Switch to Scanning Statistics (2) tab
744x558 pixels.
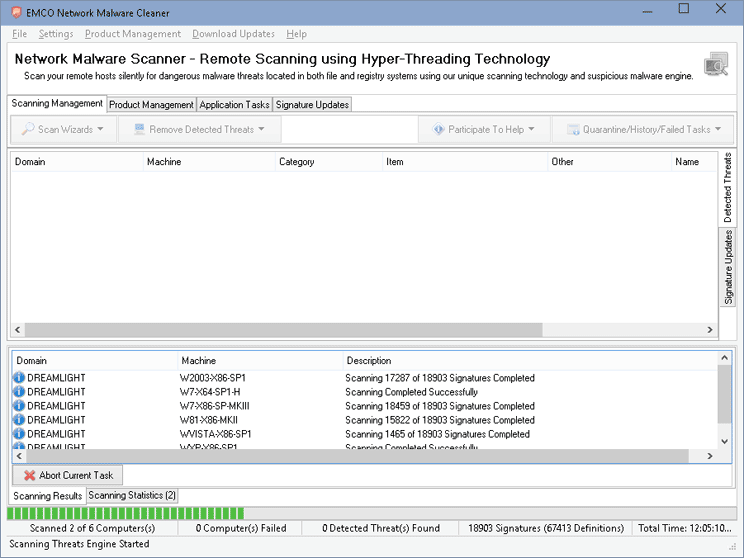coord(132,495)
